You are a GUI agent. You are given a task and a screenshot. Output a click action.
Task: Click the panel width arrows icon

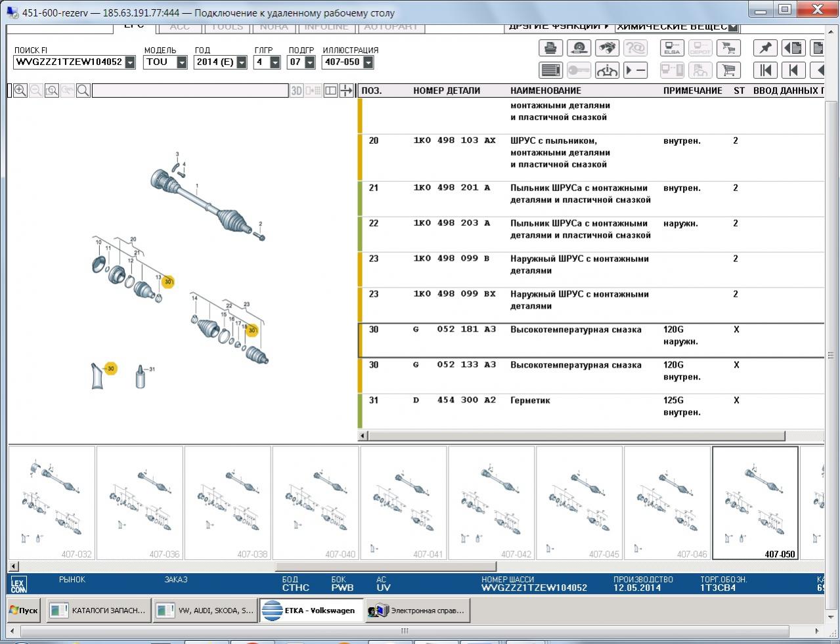[346, 91]
